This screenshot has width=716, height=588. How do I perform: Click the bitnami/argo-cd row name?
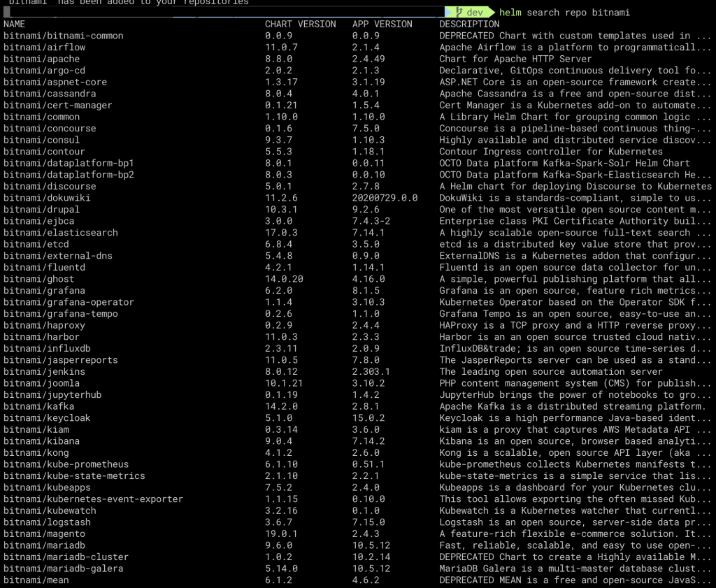[44, 71]
